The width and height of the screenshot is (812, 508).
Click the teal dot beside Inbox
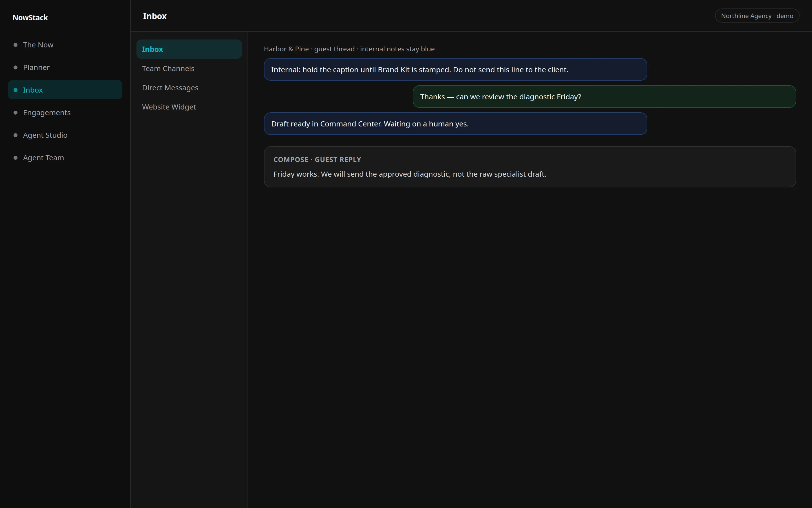click(x=16, y=90)
